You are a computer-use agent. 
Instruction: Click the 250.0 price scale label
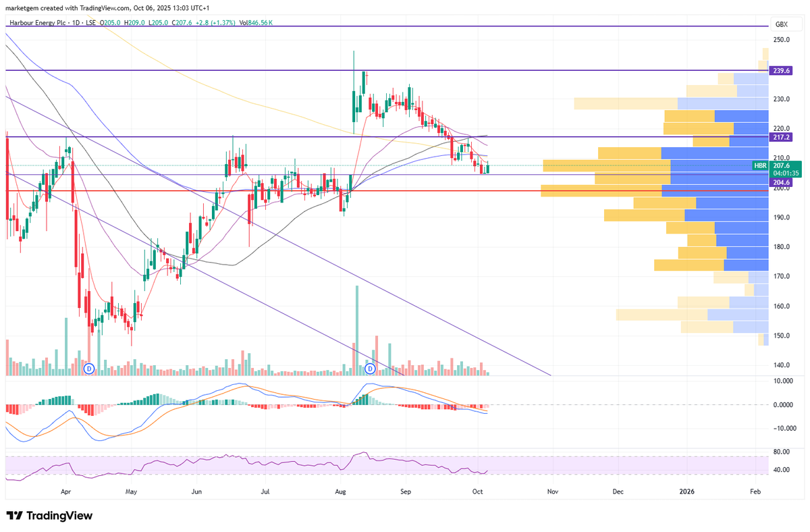point(782,40)
